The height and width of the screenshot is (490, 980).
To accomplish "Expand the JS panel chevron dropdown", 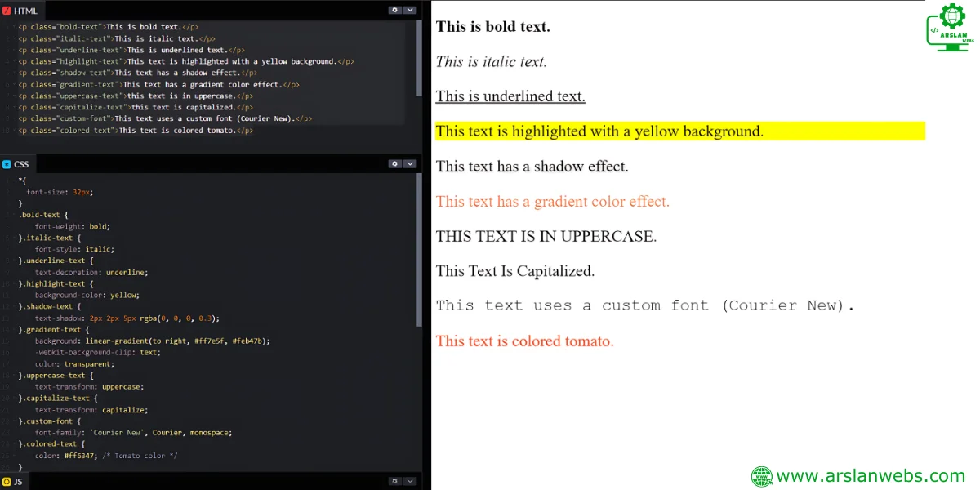I will (x=410, y=481).
